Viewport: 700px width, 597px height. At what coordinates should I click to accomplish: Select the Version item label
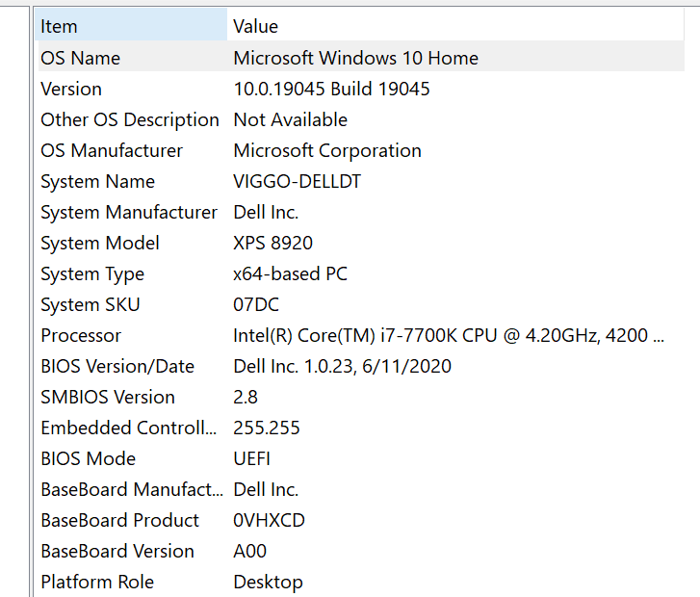point(71,89)
